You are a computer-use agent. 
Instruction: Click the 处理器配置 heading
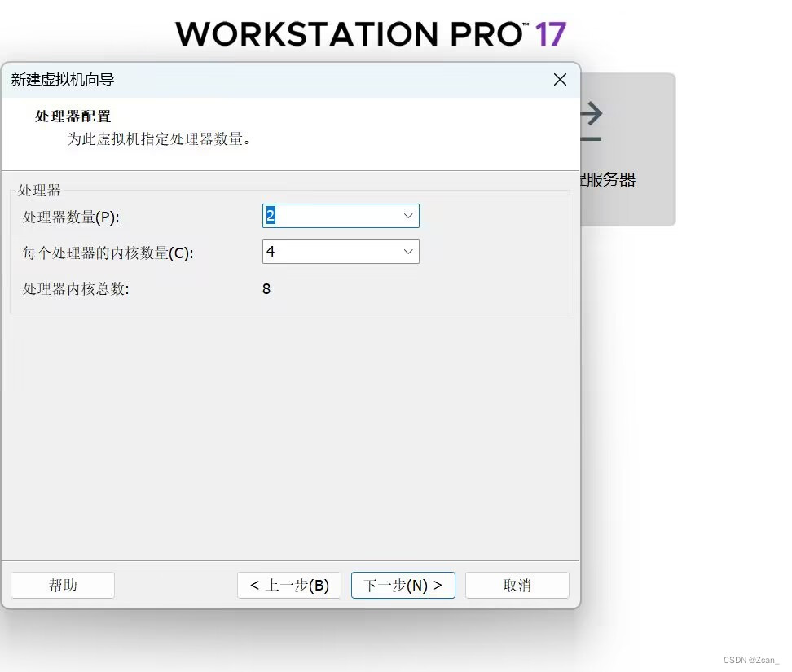[x=73, y=116]
